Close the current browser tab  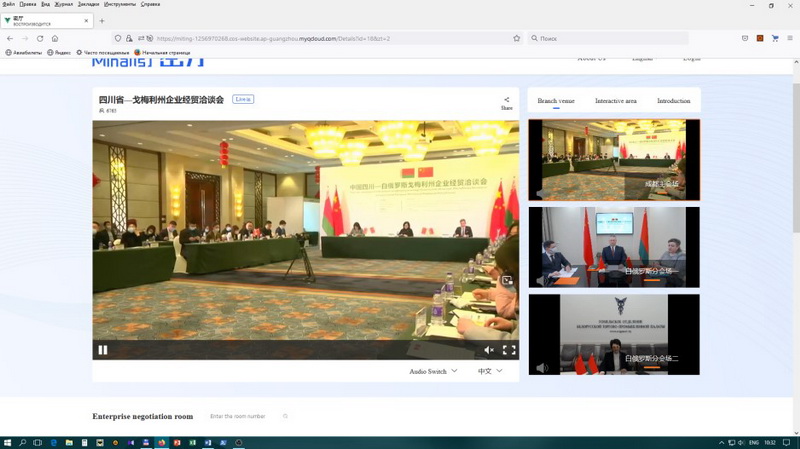(86, 21)
